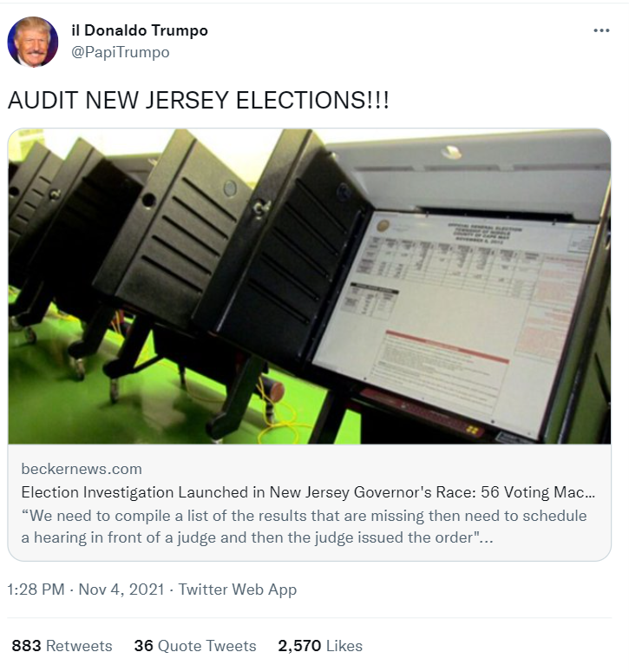Click the beckernews.com domain label
Screen dimensions: 629x672
(82, 469)
